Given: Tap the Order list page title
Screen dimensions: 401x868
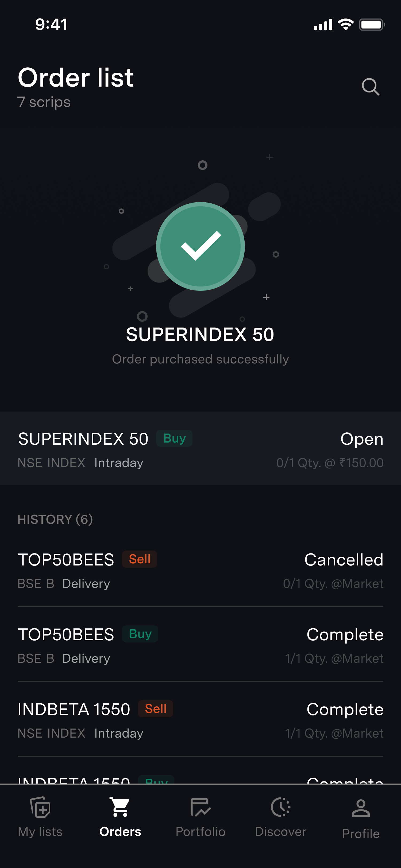Looking at the screenshot, I should (x=76, y=77).
